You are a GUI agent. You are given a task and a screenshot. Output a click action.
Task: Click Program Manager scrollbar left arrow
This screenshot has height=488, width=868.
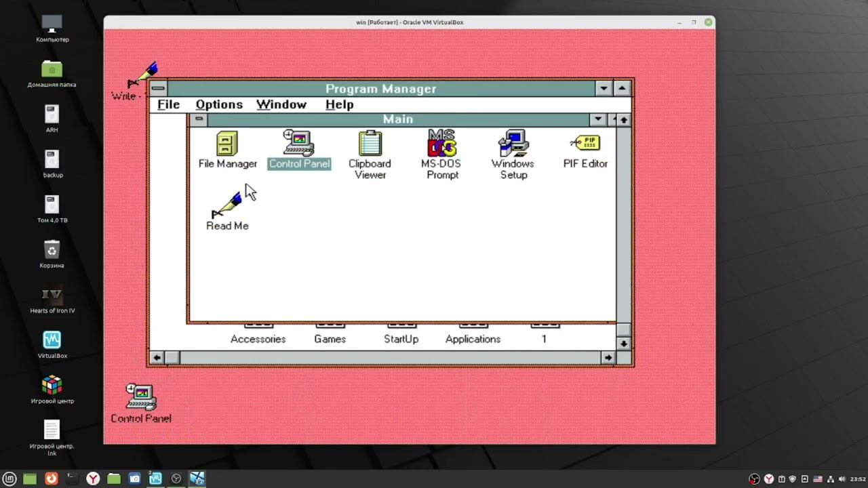[157, 358]
